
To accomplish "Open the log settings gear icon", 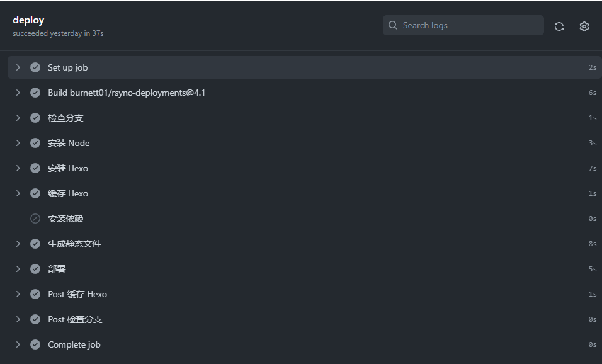I will pyautogui.click(x=584, y=26).
